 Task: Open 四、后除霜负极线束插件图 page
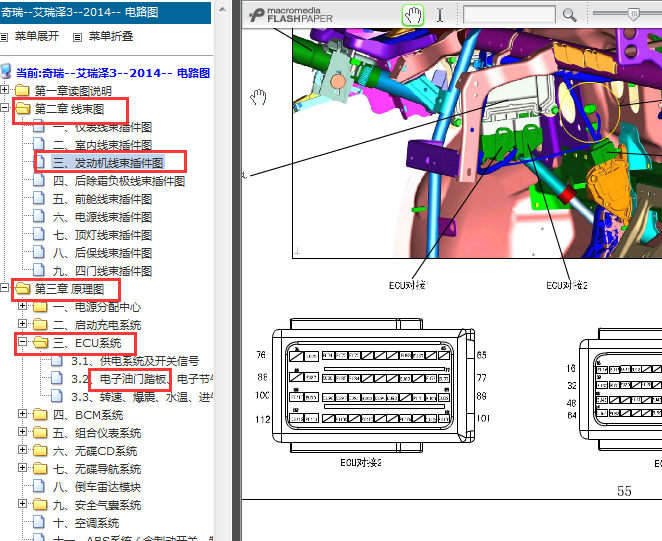(119, 181)
